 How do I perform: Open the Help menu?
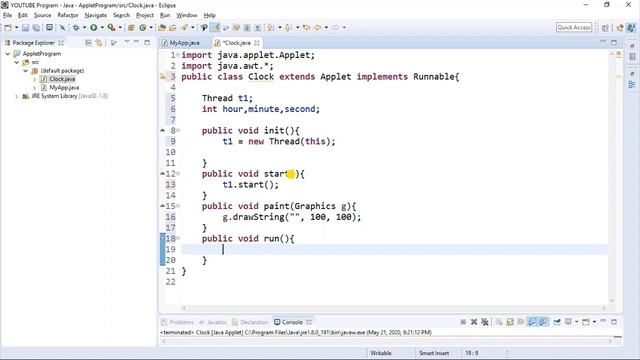pos(209,15)
